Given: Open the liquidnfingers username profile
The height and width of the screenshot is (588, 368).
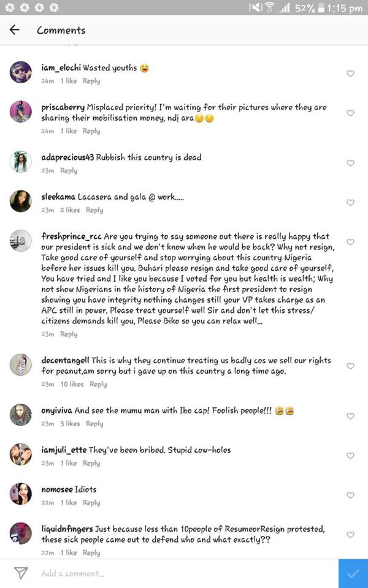Looking at the screenshot, I should pos(67,529).
